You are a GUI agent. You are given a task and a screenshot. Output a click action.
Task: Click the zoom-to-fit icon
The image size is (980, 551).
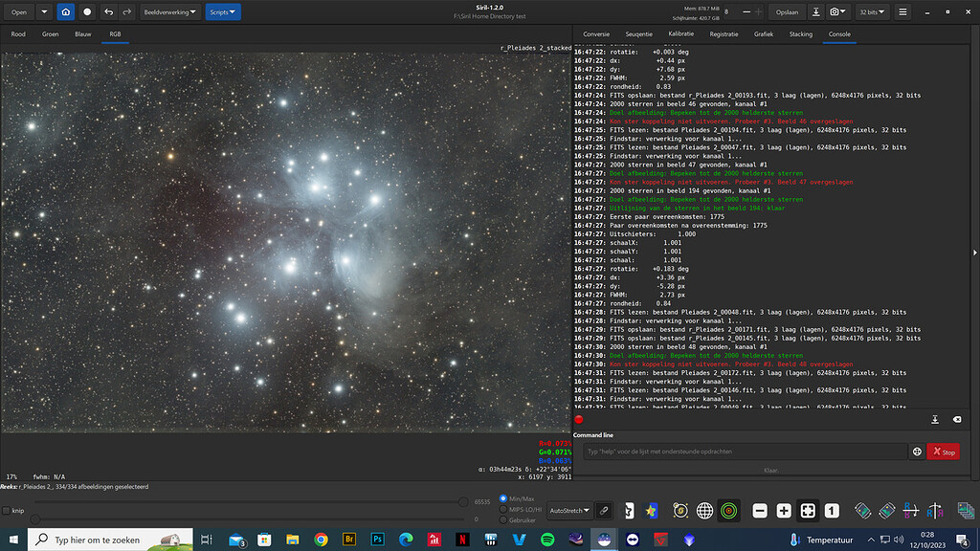808,511
